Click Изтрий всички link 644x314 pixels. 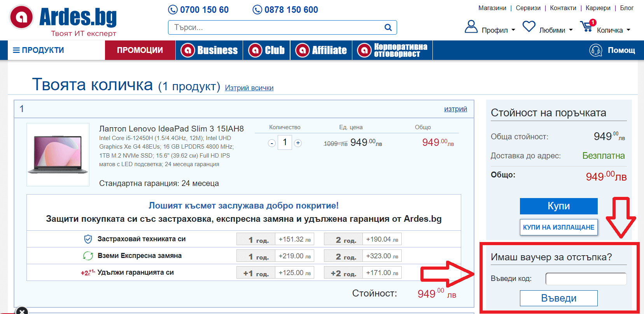tap(249, 88)
